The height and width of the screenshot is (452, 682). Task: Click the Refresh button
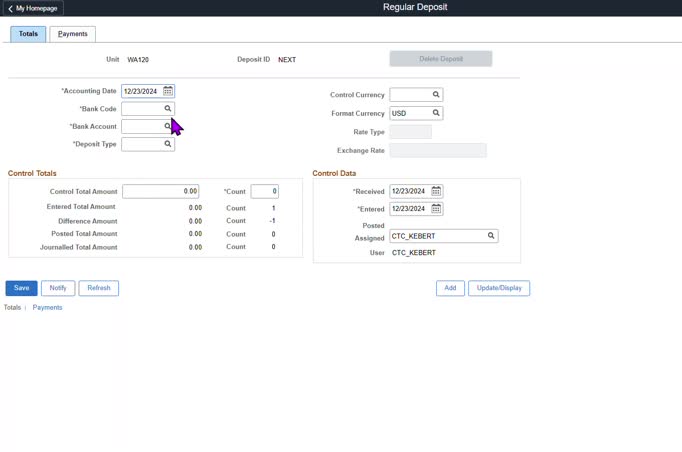pos(99,288)
